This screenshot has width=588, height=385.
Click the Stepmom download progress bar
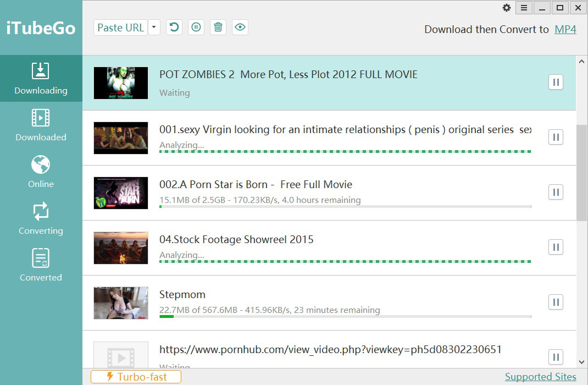tap(345, 316)
